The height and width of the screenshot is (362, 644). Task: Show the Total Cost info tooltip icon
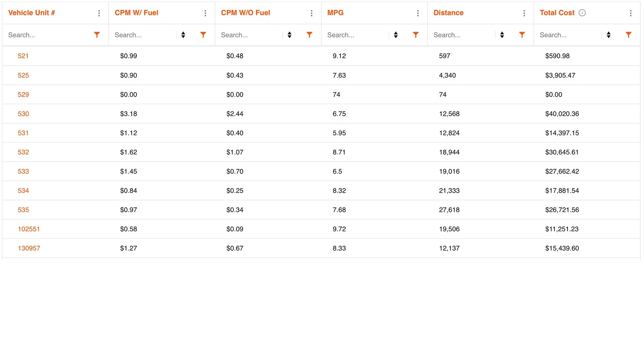click(x=582, y=13)
